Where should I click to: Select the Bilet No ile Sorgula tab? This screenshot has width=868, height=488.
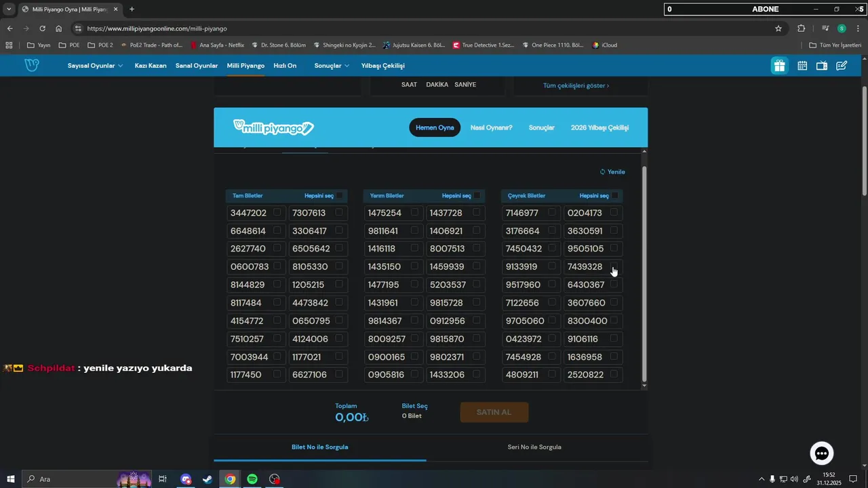(320, 447)
